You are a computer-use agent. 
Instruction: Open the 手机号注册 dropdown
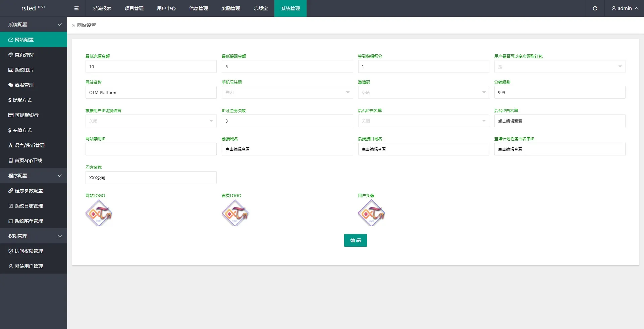pos(287,92)
